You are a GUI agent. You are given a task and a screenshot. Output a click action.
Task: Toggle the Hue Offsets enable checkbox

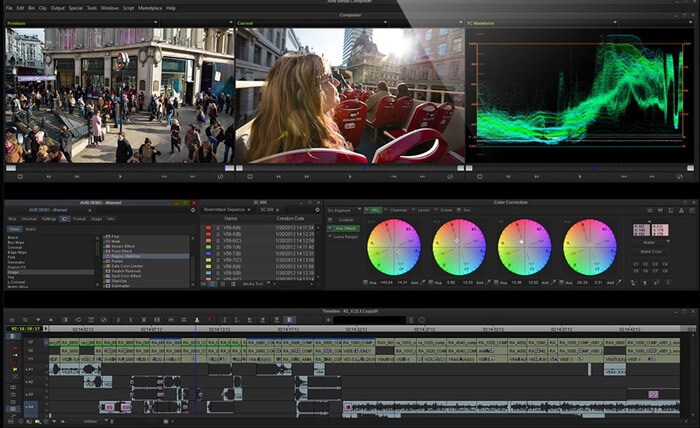tap(330, 229)
